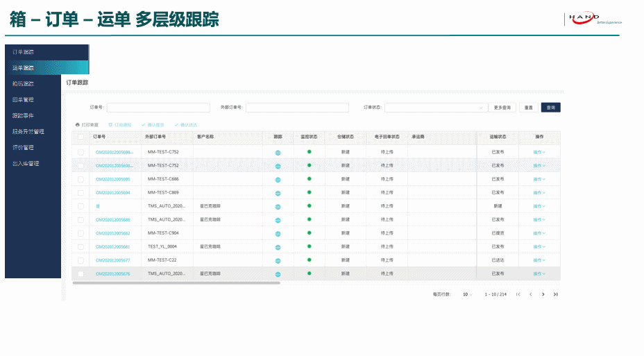Click the 打印单据 printer icon

coord(78,124)
